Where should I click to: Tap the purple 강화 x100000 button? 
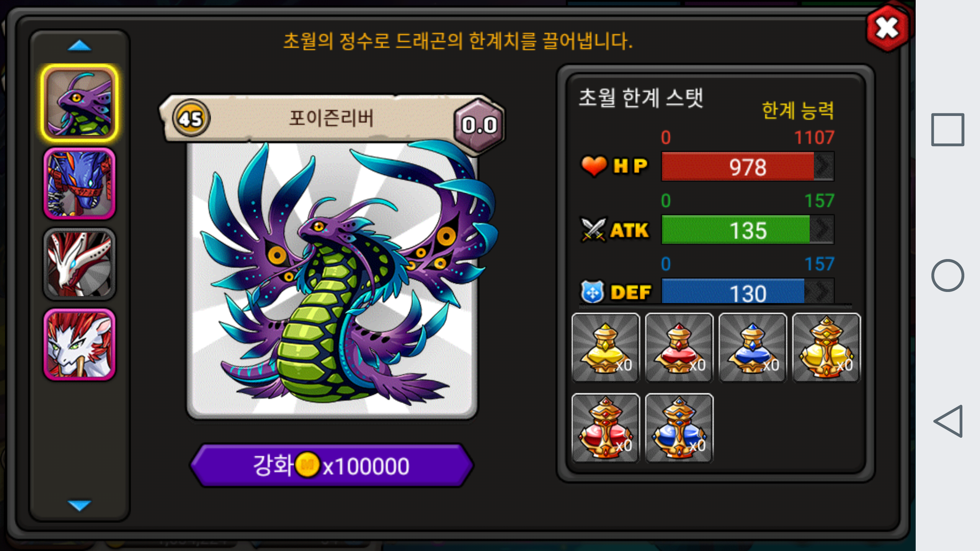click(332, 465)
